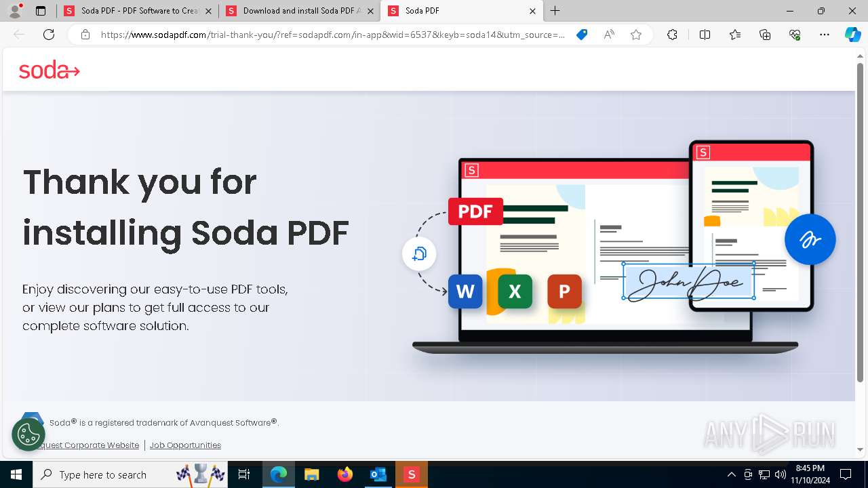
Task: Open the cookie settings round icon
Action: point(28,434)
